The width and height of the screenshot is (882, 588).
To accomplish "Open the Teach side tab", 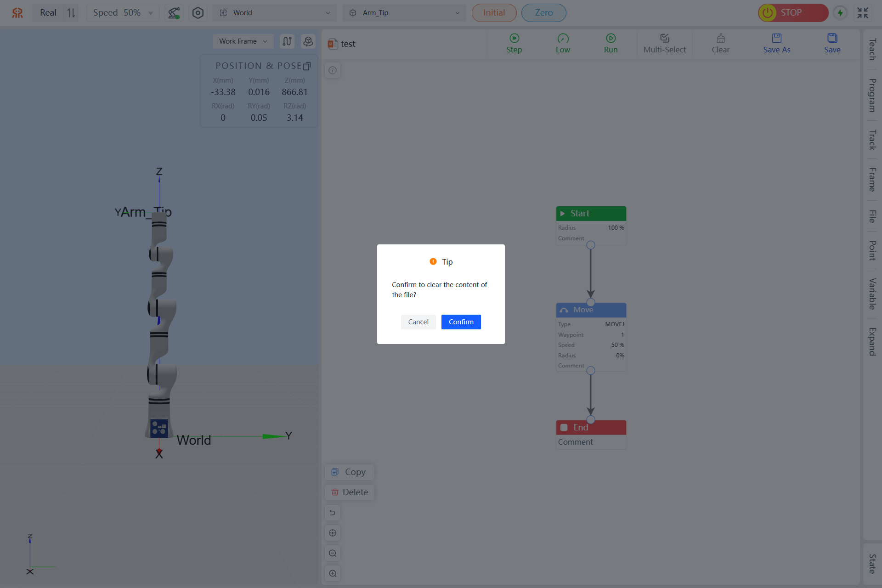I will [x=872, y=50].
